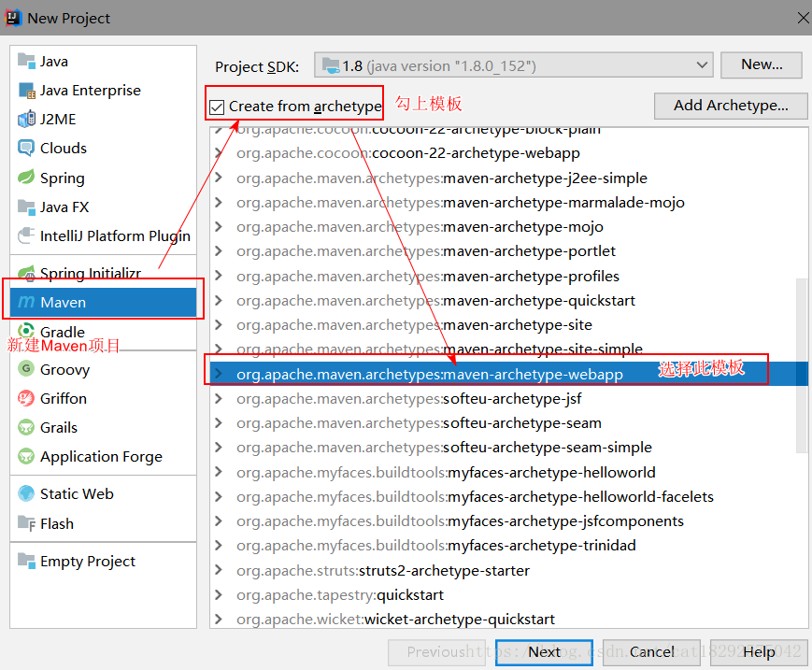Select the Java folder icon in project types
Screen dimensions: 812x670
pos(26,61)
